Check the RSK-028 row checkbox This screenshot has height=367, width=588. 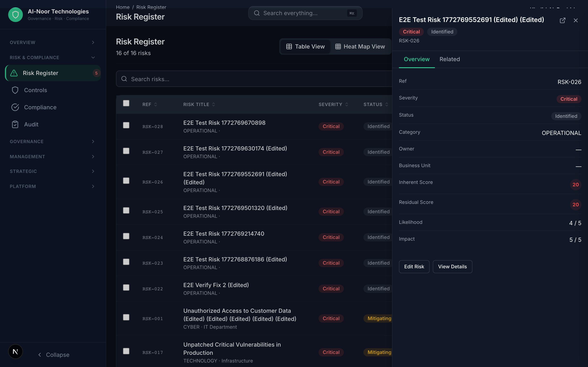click(126, 125)
